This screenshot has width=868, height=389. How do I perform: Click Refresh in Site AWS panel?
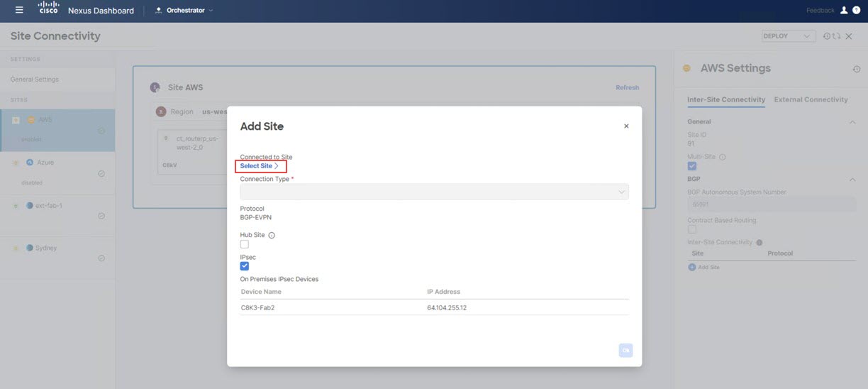tap(627, 87)
